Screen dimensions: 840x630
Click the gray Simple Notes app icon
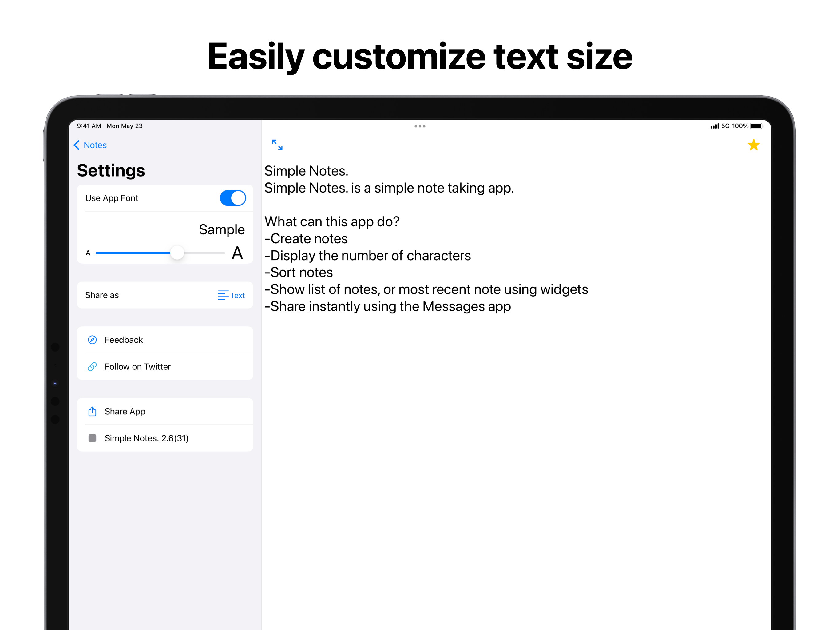point(92,438)
